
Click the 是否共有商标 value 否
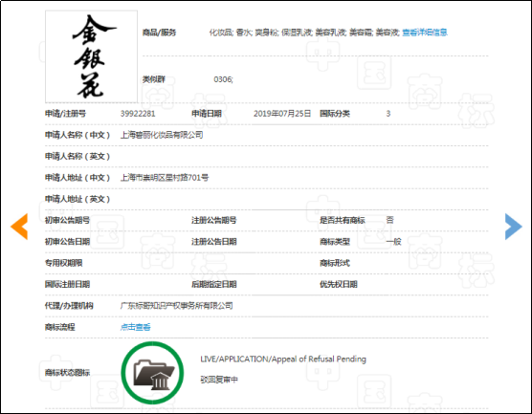(389, 220)
